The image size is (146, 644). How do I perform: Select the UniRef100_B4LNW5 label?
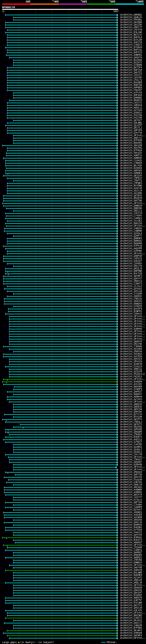point(131,572)
